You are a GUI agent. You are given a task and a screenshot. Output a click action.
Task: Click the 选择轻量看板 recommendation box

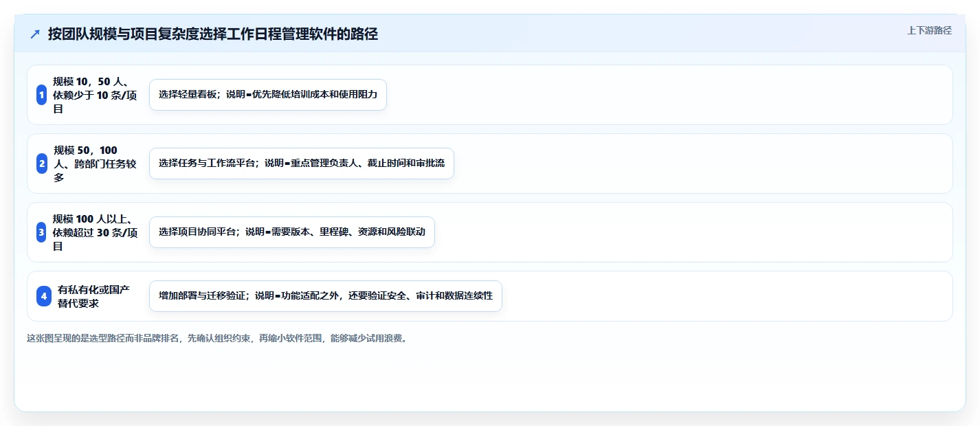(268, 95)
